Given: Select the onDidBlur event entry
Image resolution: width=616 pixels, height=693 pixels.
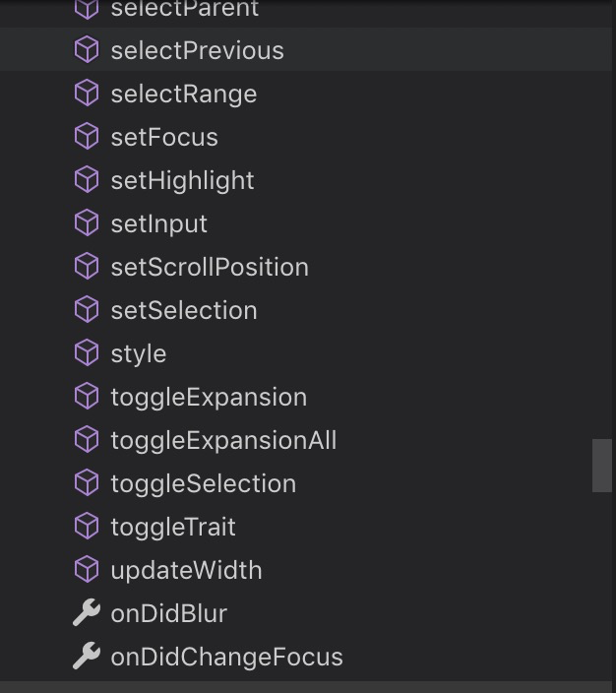Looking at the screenshot, I should [168, 613].
